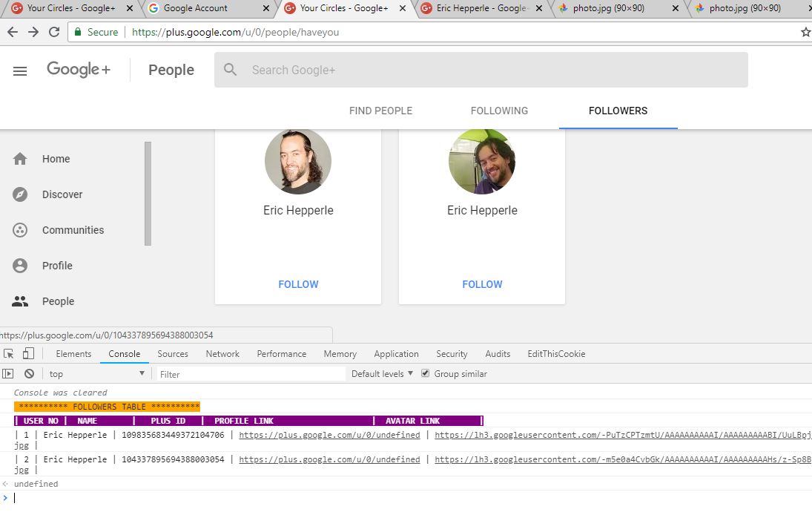The width and height of the screenshot is (812, 515).
Task: Open the Application DevTools panel
Action: click(x=396, y=354)
